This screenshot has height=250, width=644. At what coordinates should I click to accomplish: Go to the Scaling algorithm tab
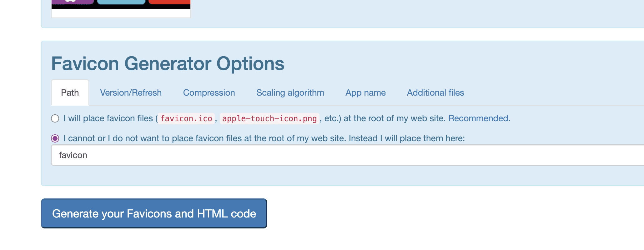pyautogui.click(x=290, y=93)
